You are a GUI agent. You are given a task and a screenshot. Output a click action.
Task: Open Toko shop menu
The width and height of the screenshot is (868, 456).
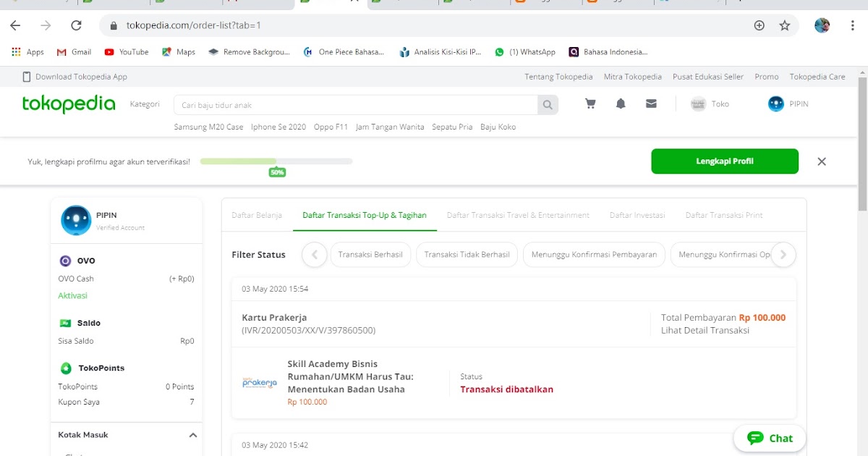click(710, 104)
